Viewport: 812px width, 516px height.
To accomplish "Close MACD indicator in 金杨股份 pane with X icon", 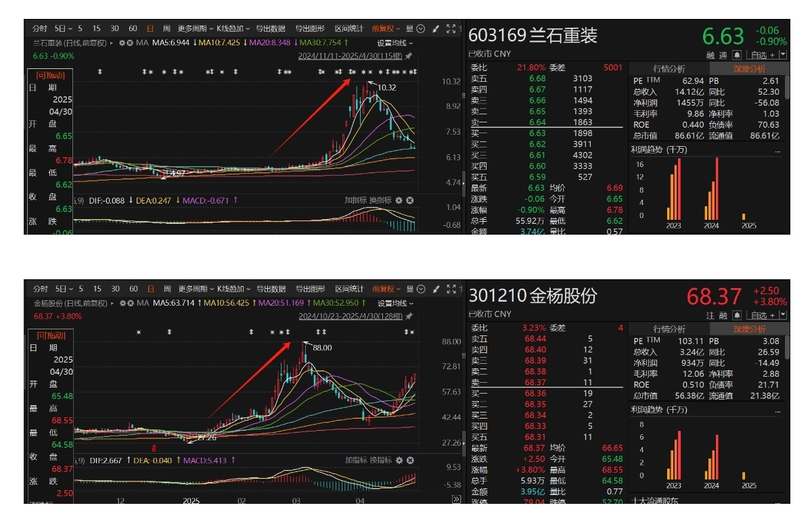I will (409, 461).
